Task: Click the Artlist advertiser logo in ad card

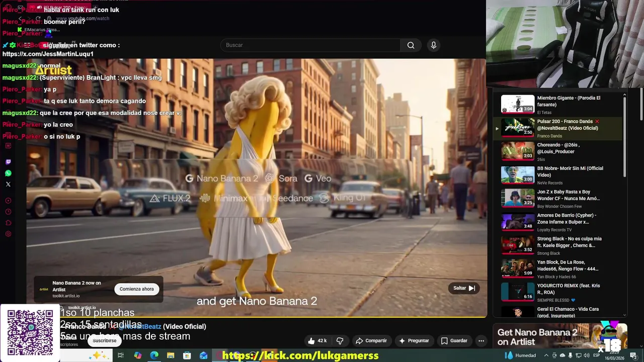Action: (44, 289)
